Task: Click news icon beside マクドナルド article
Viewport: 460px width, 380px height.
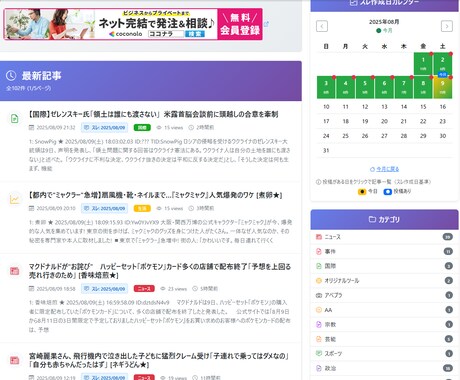Action: click(x=14, y=271)
